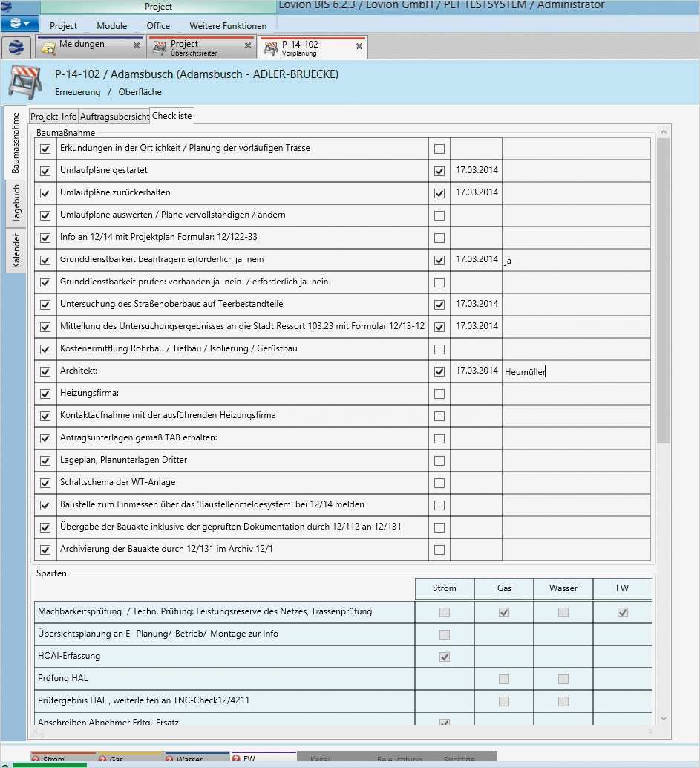Select the Checkliste tab
Image resolution: width=700 pixels, height=768 pixels.
tap(171, 116)
